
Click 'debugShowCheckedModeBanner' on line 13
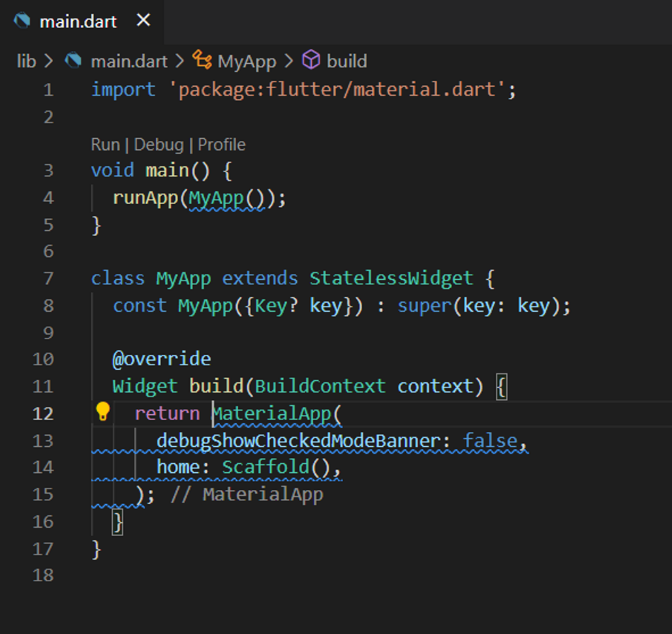[299, 441]
